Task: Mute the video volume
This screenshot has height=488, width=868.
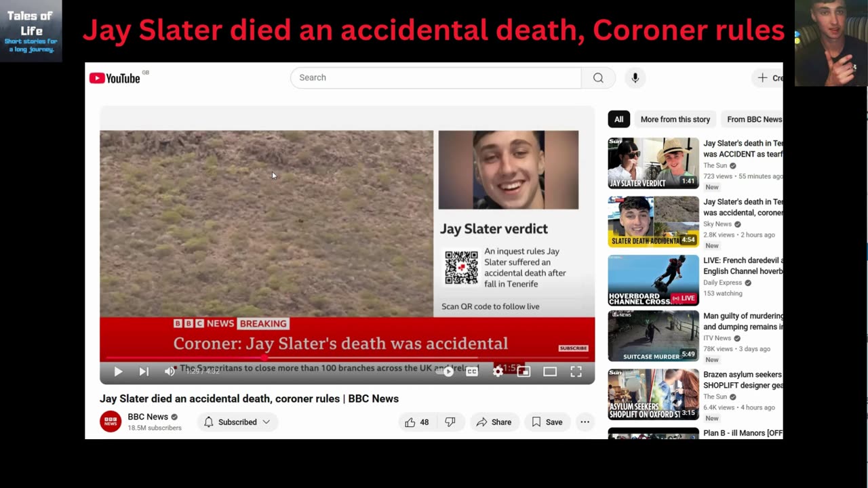Action: tap(170, 371)
